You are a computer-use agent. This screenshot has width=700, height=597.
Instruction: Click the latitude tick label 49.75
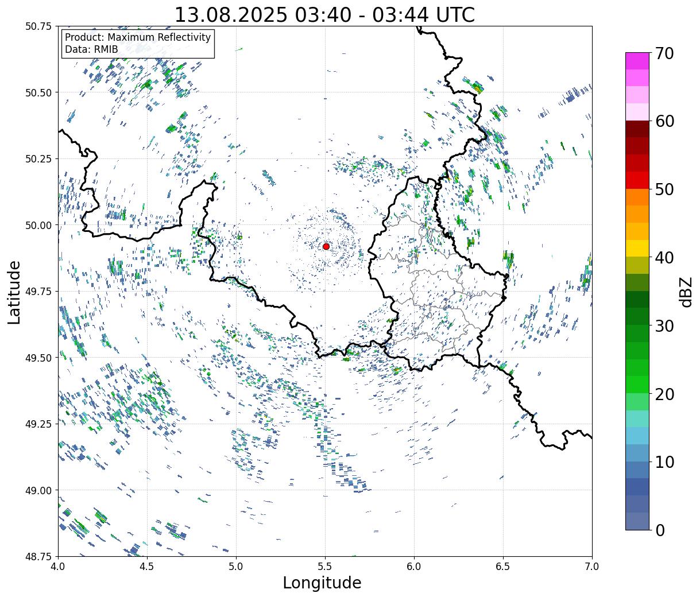38,292
